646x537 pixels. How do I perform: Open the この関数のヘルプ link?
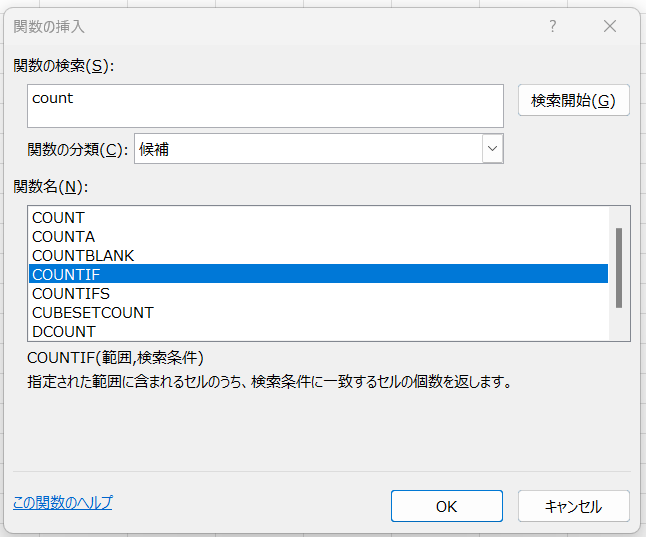(62, 502)
